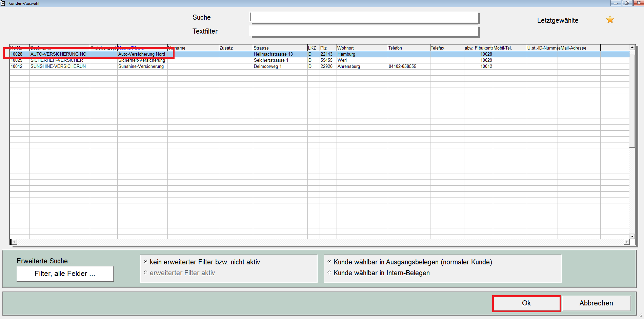Screen dimensions: 644x319
Task: Sort by the Name/Firma column header
Action: (x=142, y=48)
